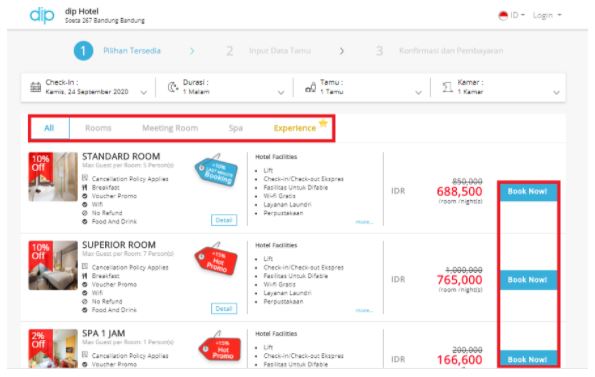Viewport: 595px width, 377px height.
Task: Open the Standard Room thumbnail photo
Action: pos(53,177)
